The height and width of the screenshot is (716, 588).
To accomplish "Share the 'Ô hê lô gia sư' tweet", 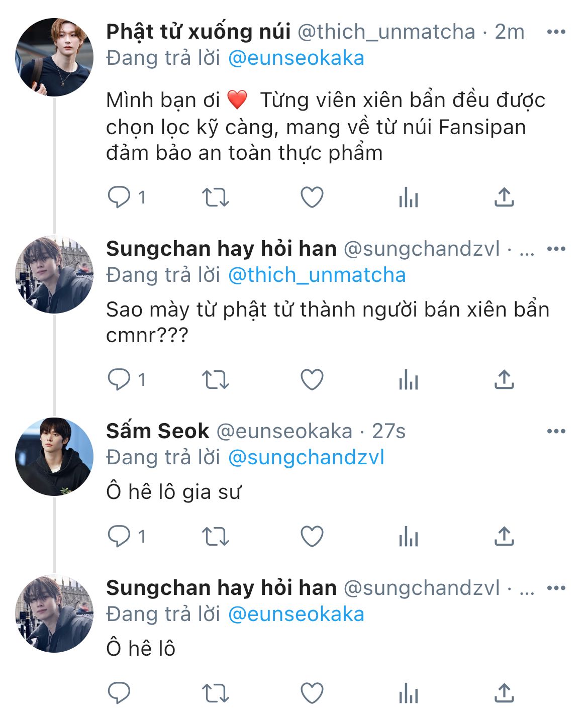I will 504,536.
